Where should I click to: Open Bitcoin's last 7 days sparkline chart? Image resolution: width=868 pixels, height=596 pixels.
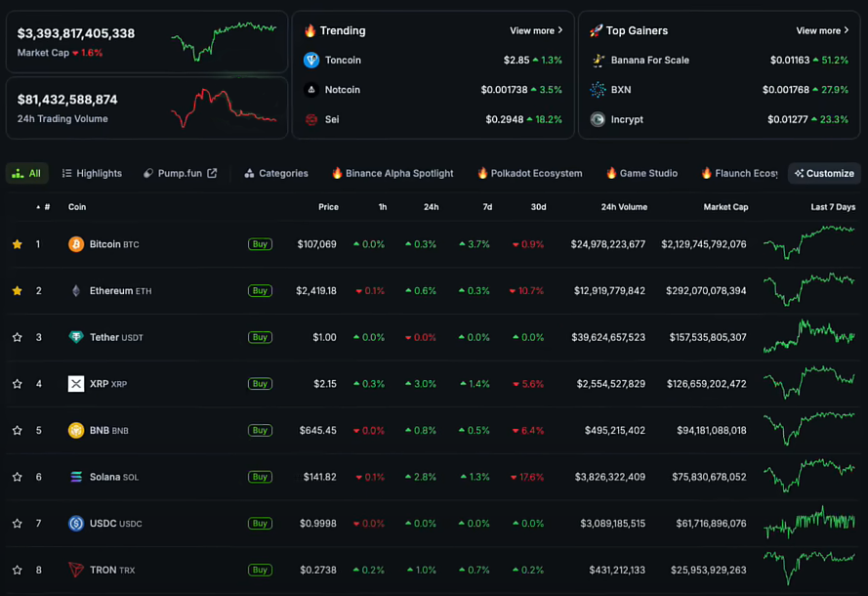[x=808, y=242]
